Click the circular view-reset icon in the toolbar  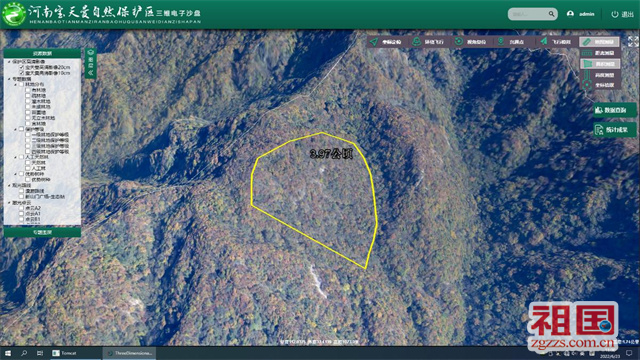459,42
